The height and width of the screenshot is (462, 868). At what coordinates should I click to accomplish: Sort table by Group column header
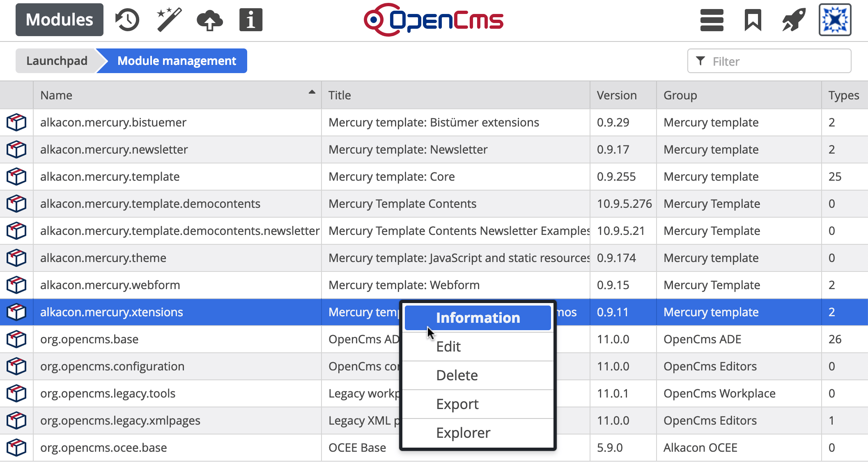tap(680, 95)
